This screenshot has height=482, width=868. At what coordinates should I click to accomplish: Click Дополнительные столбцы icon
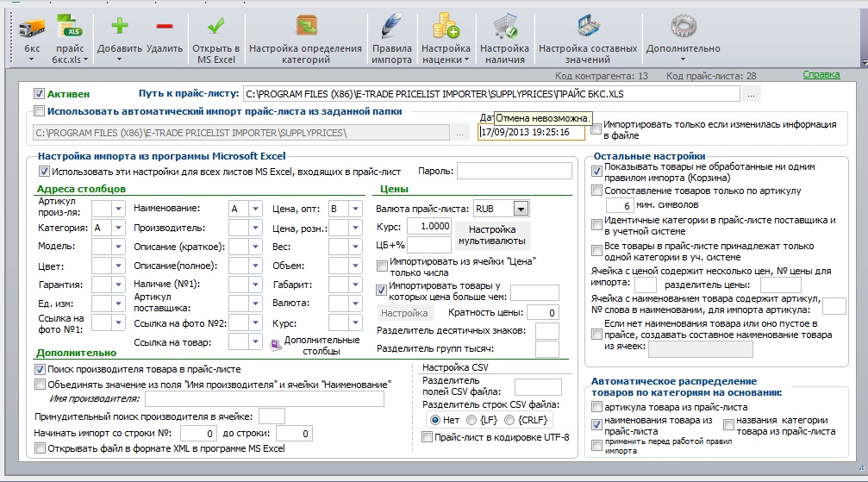coord(275,345)
